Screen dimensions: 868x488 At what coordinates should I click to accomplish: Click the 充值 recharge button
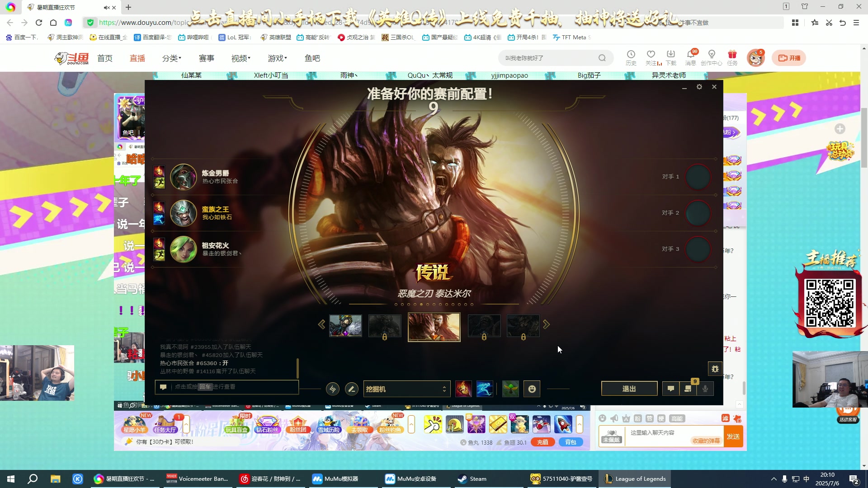pos(542,442)
